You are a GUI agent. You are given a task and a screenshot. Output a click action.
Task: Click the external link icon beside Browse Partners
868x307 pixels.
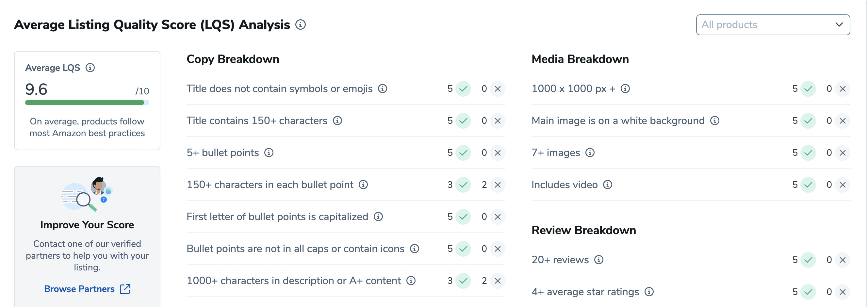[x=125, y=289]
